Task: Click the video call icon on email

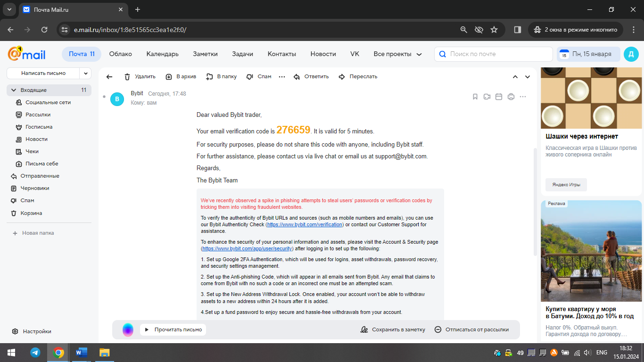Action: tap(487, 97)
